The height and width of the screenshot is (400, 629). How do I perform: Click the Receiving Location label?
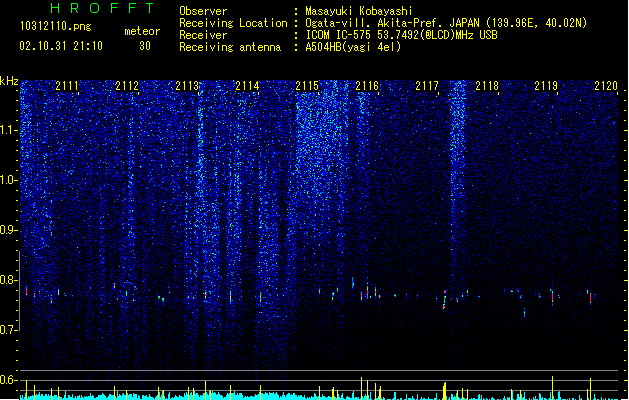[233, 23]
